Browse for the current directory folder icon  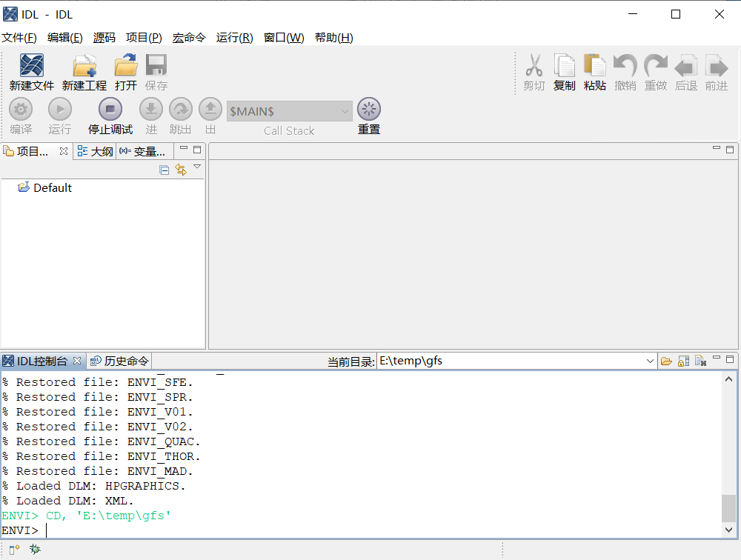point(666,361)
